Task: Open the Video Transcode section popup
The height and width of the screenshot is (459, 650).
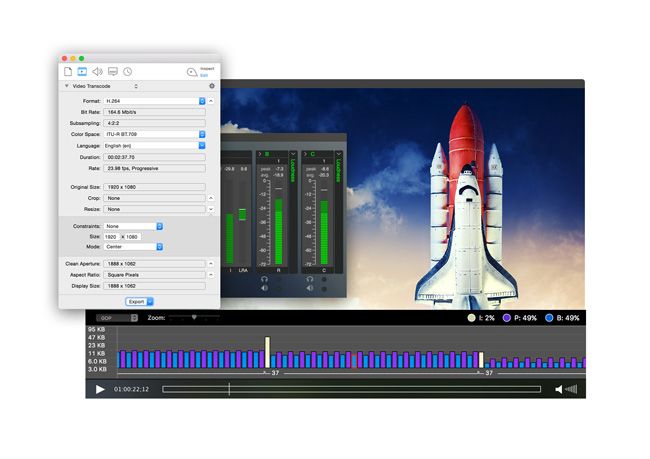Action: click(x=136, y=86)
